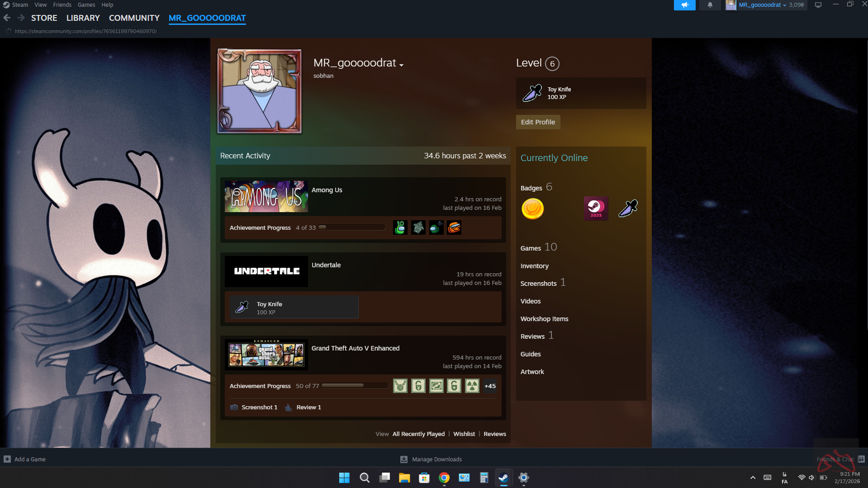The image size is (868, 488).
Task: Click the Among Us achievement progress bar
Action: point(351,227)
